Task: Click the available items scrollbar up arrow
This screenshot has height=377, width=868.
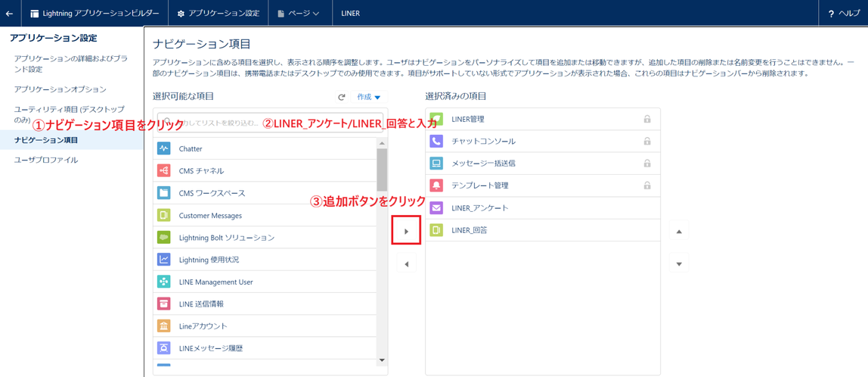Action: coord(381,142)
